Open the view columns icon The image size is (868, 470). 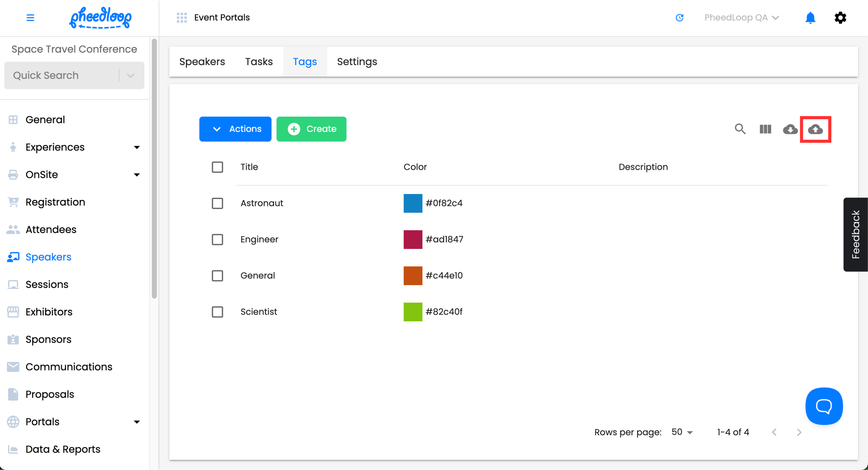(765, 129)
